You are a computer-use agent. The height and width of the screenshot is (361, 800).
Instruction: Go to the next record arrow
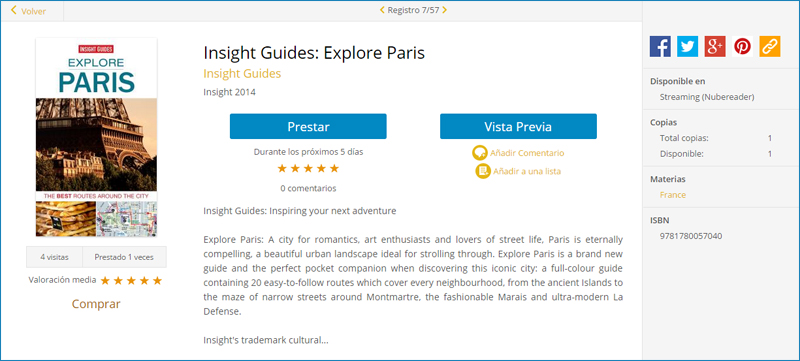pos(444,10)
